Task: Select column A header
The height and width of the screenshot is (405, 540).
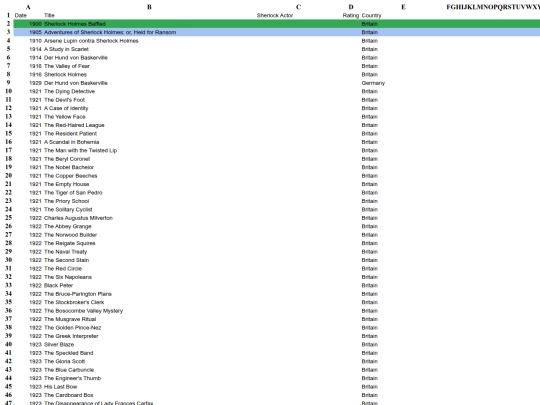Action: [x=28, y=7]
